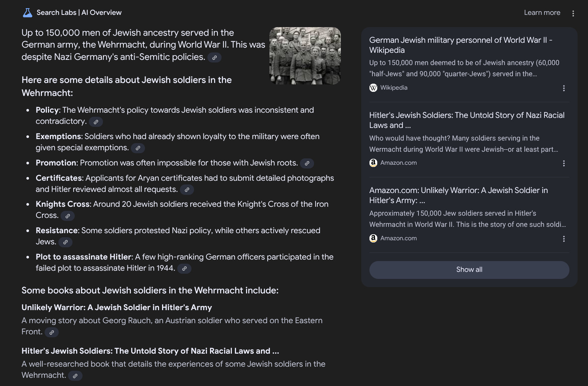Click the source link icon after Knights Cross bullet

pos(68,216)
